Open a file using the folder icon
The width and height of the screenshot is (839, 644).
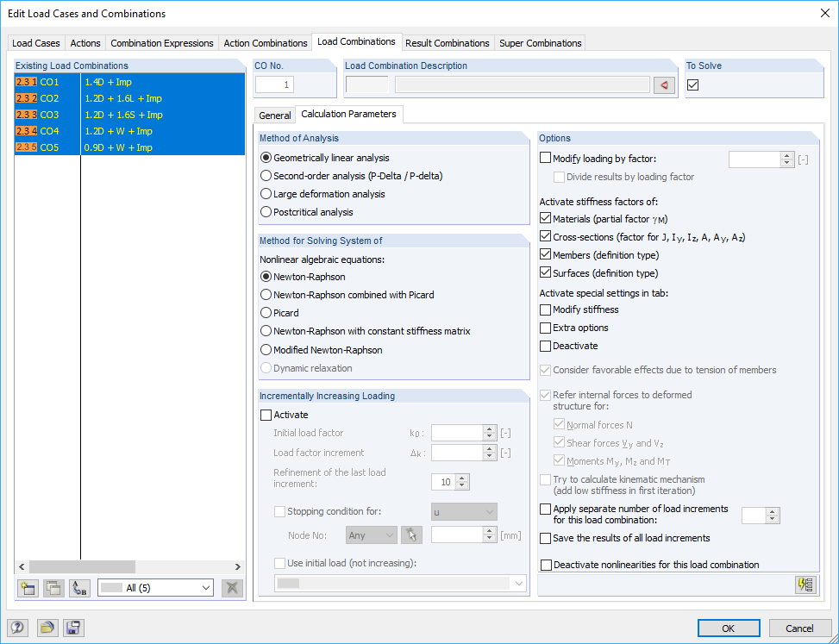tap(45, 628)
